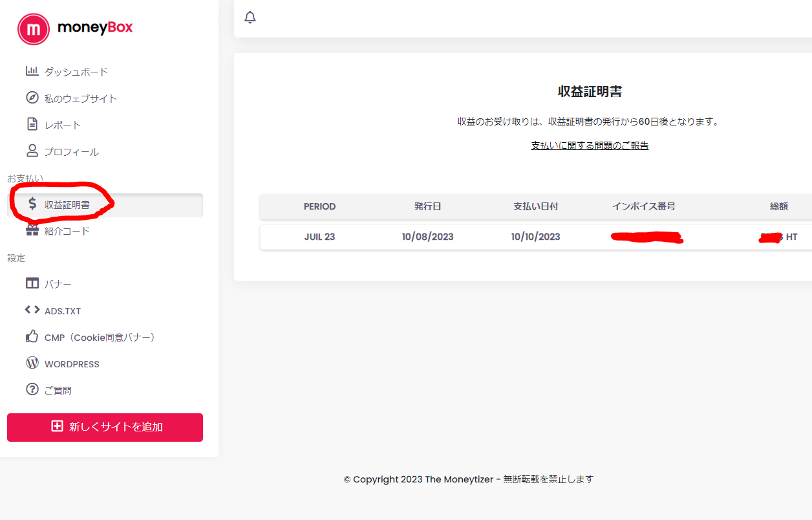Open the ADS.TXT code brackets icon

32,310
